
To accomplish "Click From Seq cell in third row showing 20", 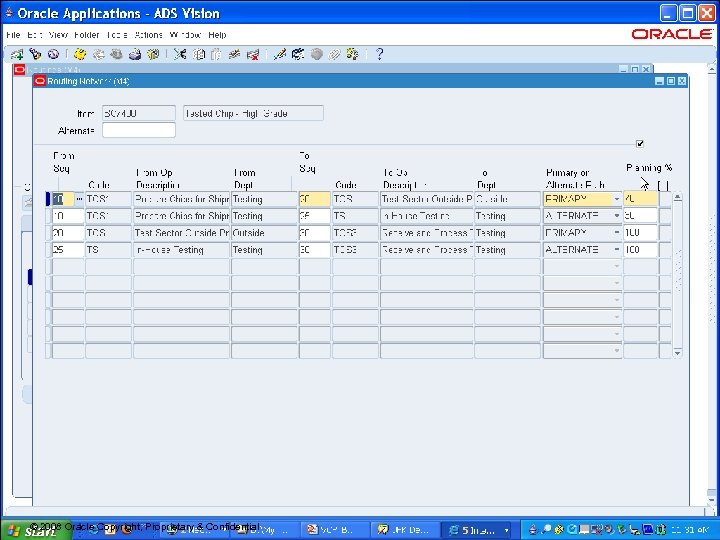I will pos(68,233).
